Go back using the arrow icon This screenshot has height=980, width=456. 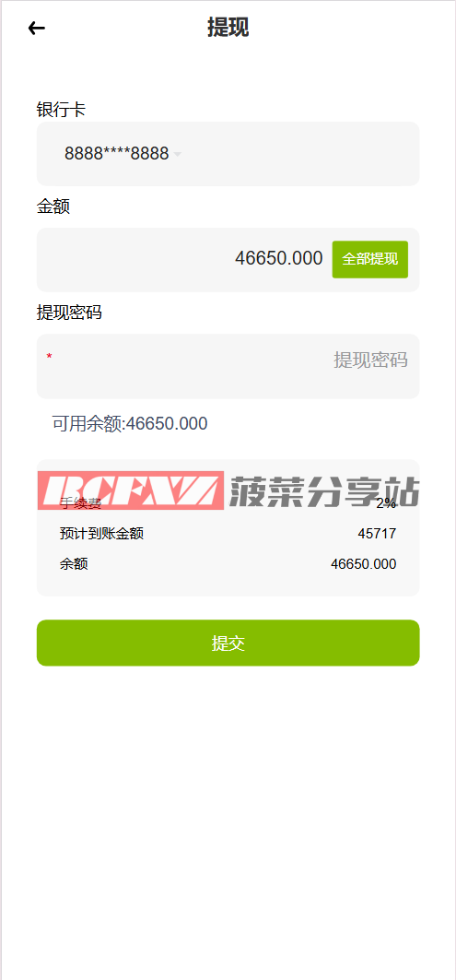point(37,29)
